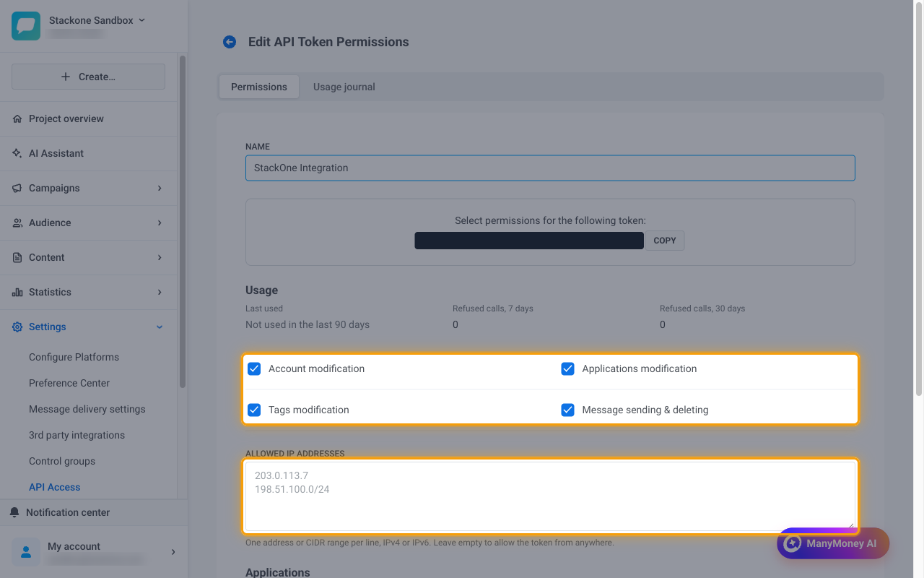Click the NAME input with StackOne Integration
This screenshot has height=578, width=924.
(x=550, y=168)
